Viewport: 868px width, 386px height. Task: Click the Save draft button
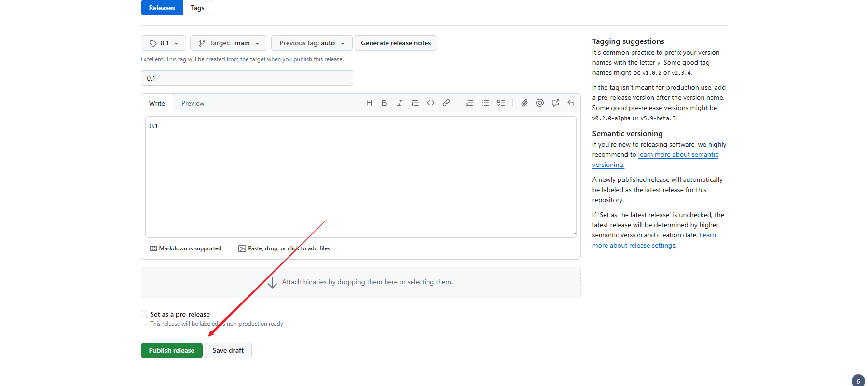click(228, 350)
